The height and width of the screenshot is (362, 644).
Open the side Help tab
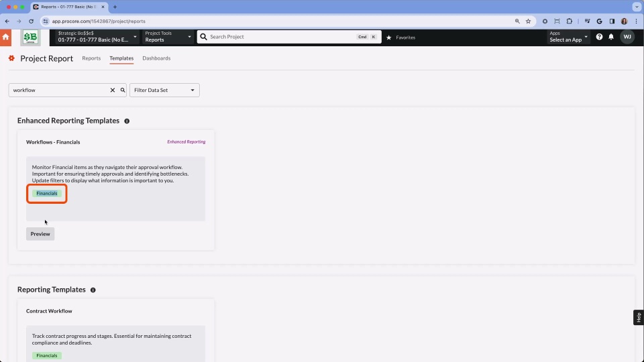[638, 317]
